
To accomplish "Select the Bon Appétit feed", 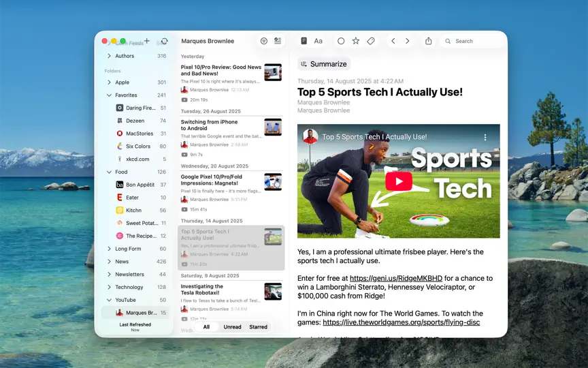I will [x=135, y=185].
